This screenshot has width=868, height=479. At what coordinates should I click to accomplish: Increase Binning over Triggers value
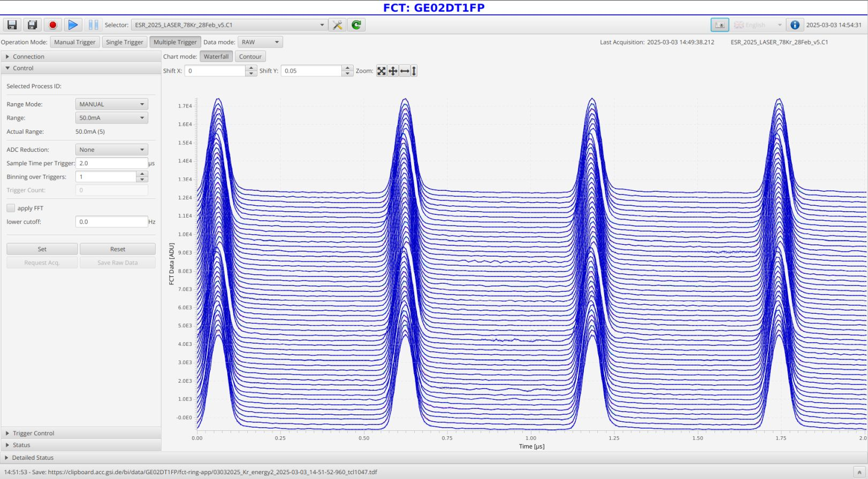tap(142, 174)
